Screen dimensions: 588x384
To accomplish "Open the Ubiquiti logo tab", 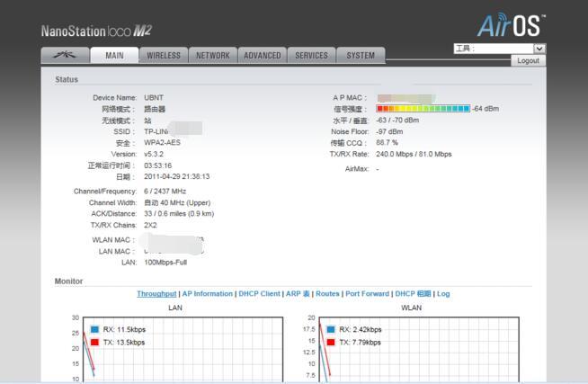I will pos(65,55).
